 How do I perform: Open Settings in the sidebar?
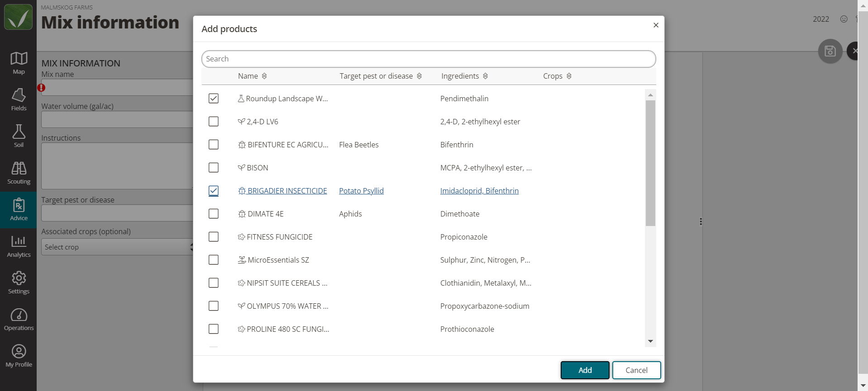coord(19,283)
